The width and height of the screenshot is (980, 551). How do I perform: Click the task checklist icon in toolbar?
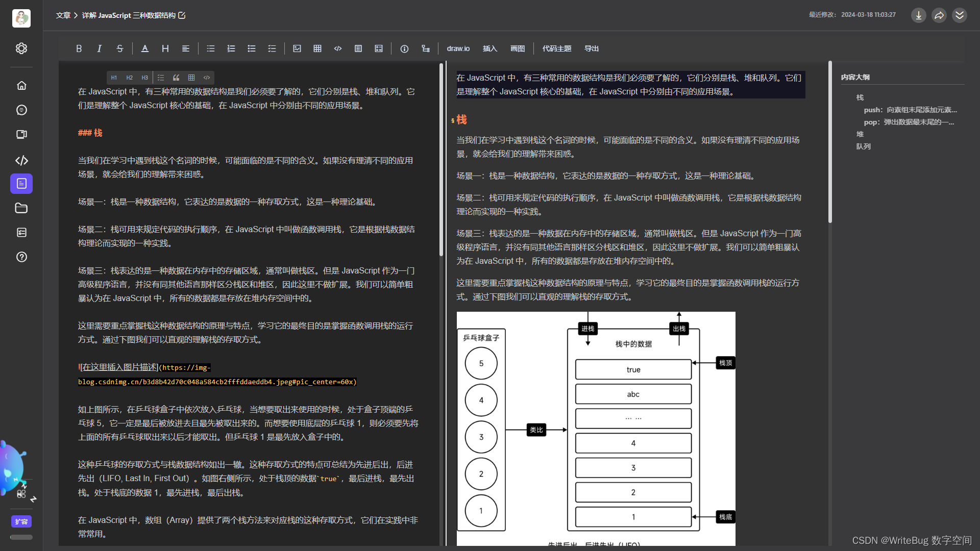point(272,48)
